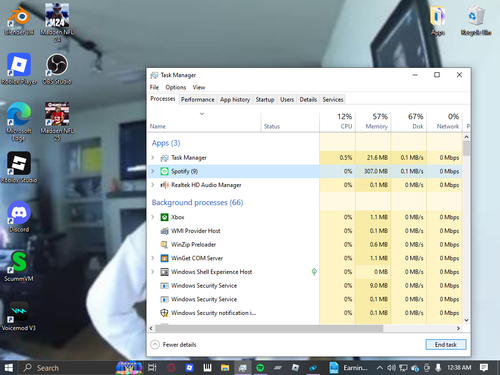
Task: Click the Roblox Studio desktop shortcut
Action: pyautogui.click(x=19, y=167)
